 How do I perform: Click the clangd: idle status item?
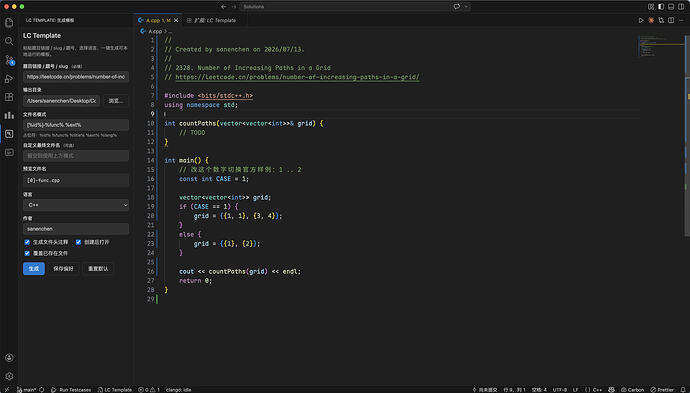coord(178,389)
